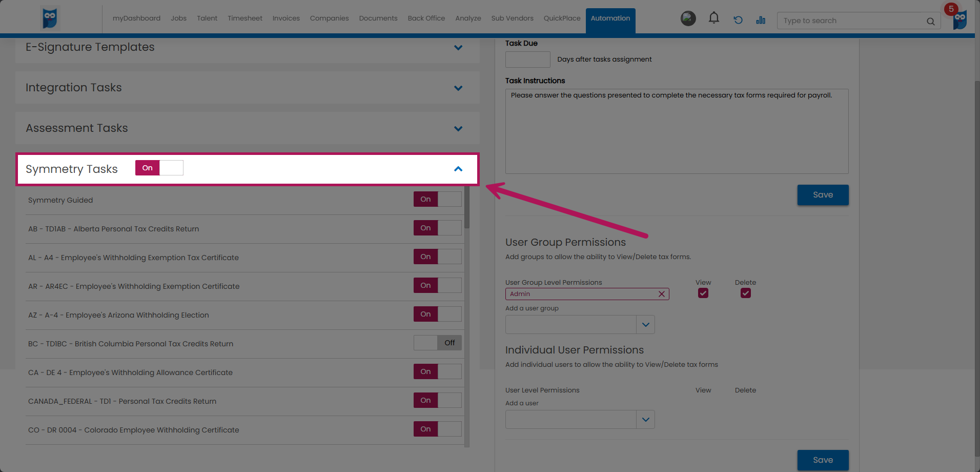Expand Assessment Tasks section
The width and height of the screenshot is (980, 472).
click(458, 128)
